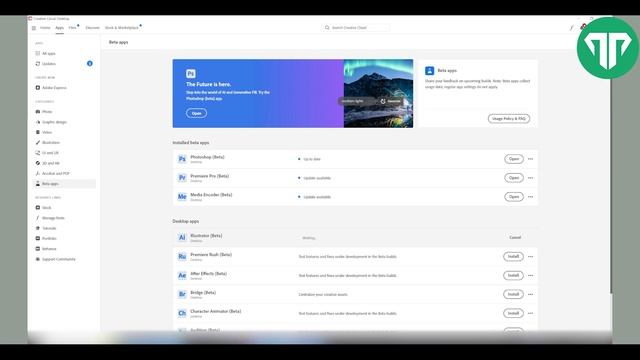Open Premiere Pro (Beta) with its Open button
Screen dimensions: 640x360
tap(513, 178)
